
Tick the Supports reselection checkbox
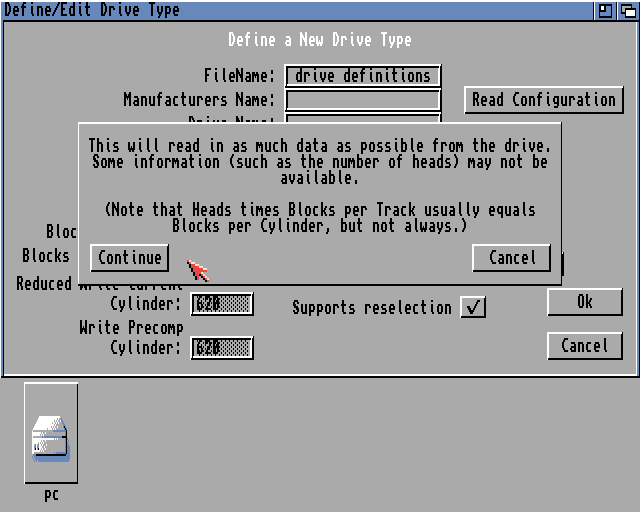[x=473, y=308]
